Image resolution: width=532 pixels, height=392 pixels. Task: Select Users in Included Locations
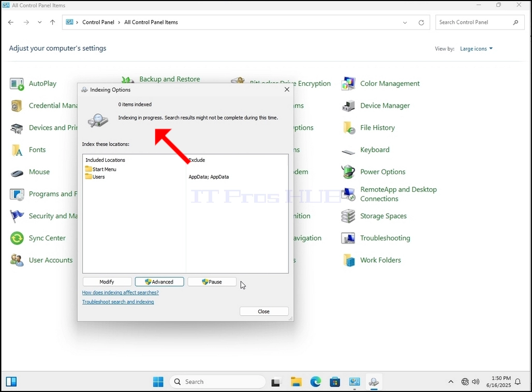point(95,177)
